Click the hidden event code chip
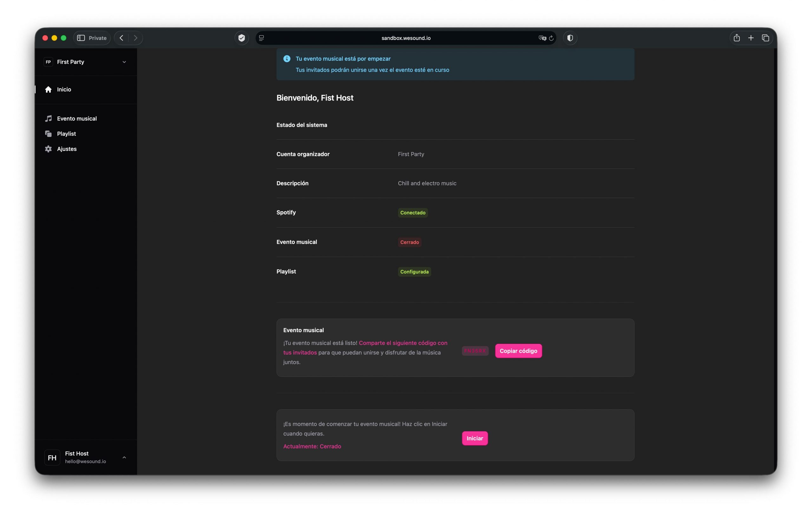 pyautogui.click(x=475, y=351)
